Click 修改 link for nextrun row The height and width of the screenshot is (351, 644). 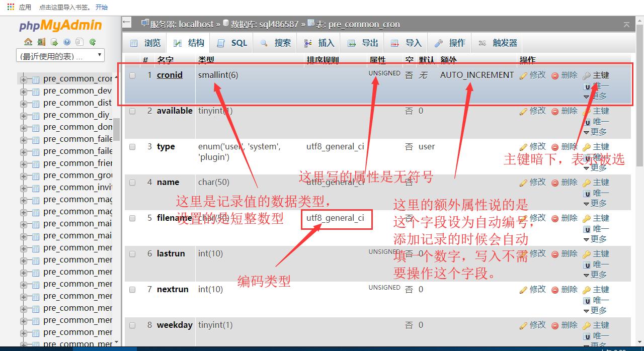point(537,290)
